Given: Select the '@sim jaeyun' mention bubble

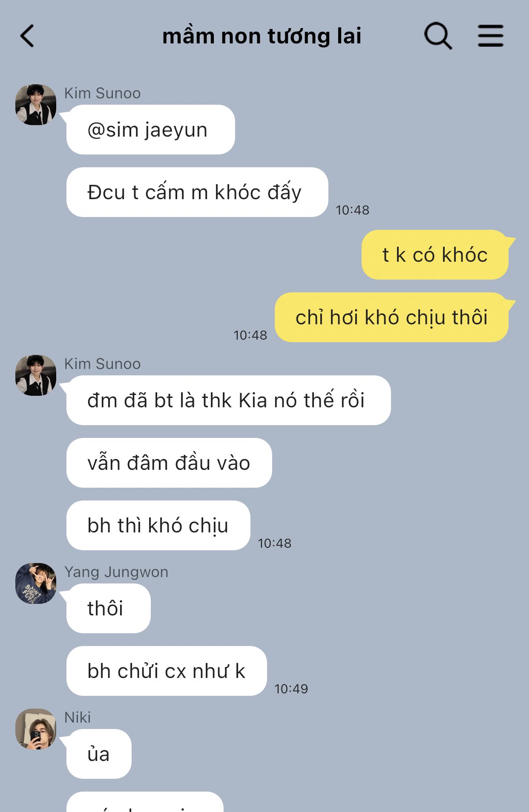Looking at the screenshot, I should coord(150,130).
